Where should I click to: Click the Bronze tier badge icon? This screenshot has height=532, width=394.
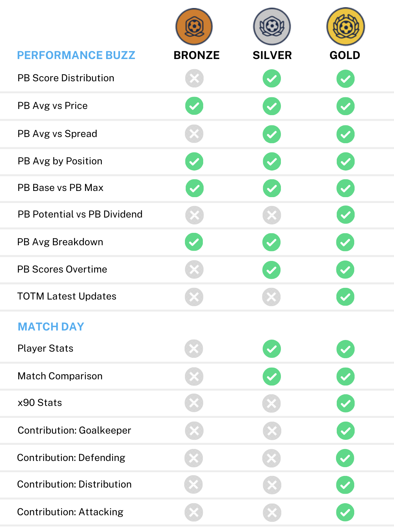click(194, 27)
